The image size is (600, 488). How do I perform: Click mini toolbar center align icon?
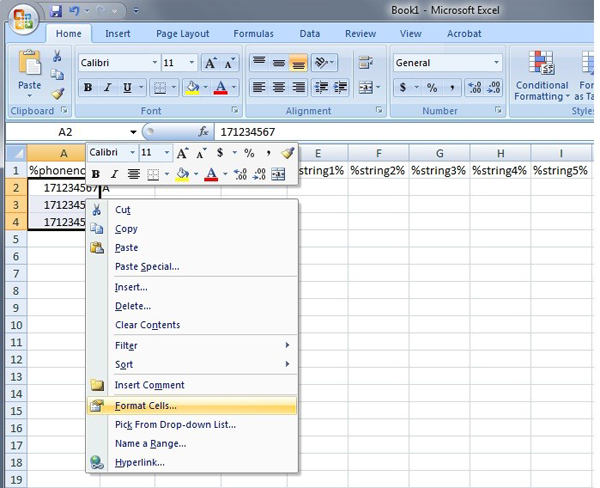[134, 175]
